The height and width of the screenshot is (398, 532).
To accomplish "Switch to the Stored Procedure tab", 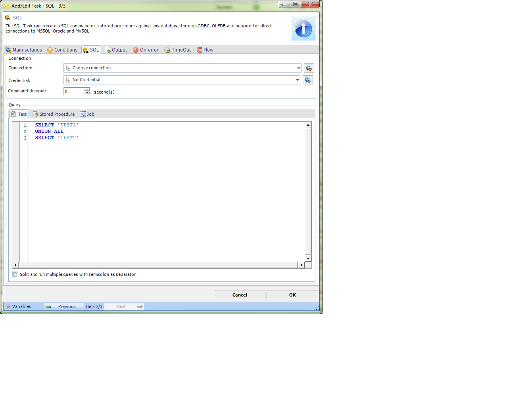I will (54, 114).
